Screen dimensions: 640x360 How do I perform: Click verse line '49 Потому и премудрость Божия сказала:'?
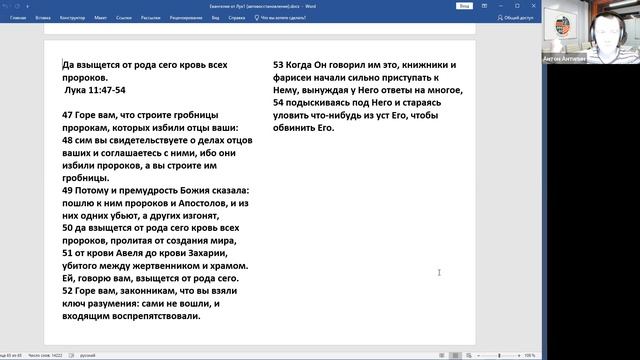point(156,191)
